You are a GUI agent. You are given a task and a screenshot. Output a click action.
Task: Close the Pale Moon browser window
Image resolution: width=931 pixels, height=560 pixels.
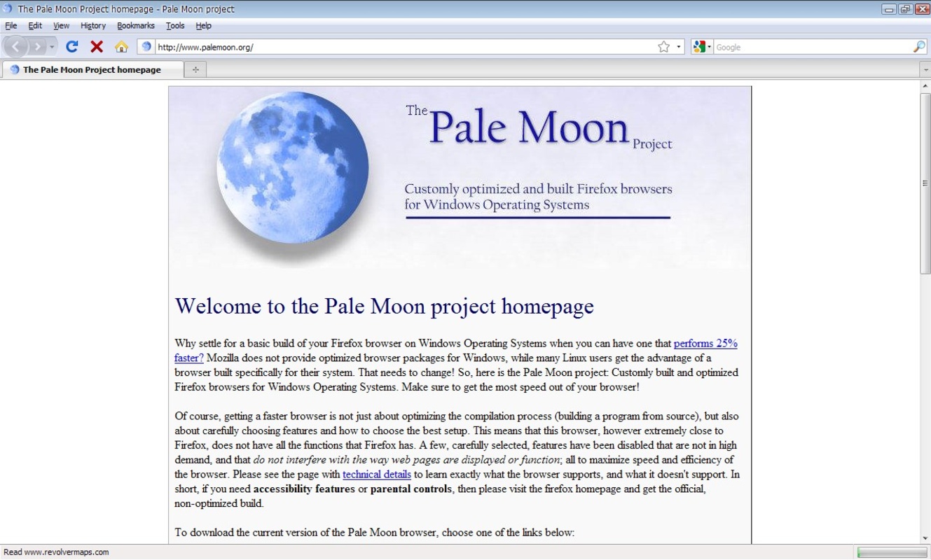922,9
